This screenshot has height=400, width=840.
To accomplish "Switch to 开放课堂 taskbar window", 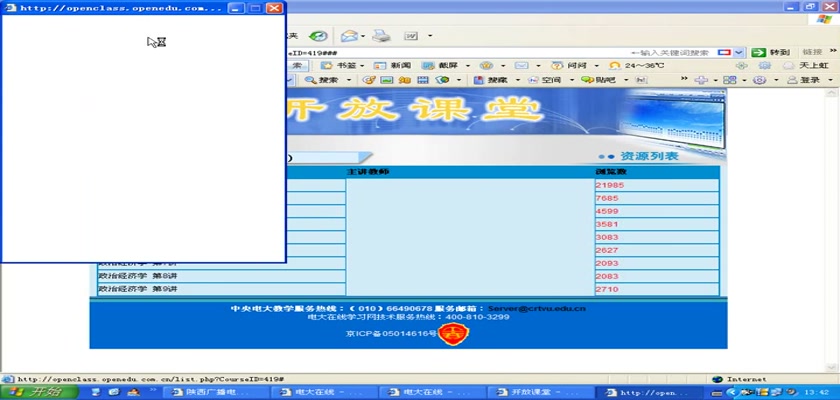I will pos(540,393).
